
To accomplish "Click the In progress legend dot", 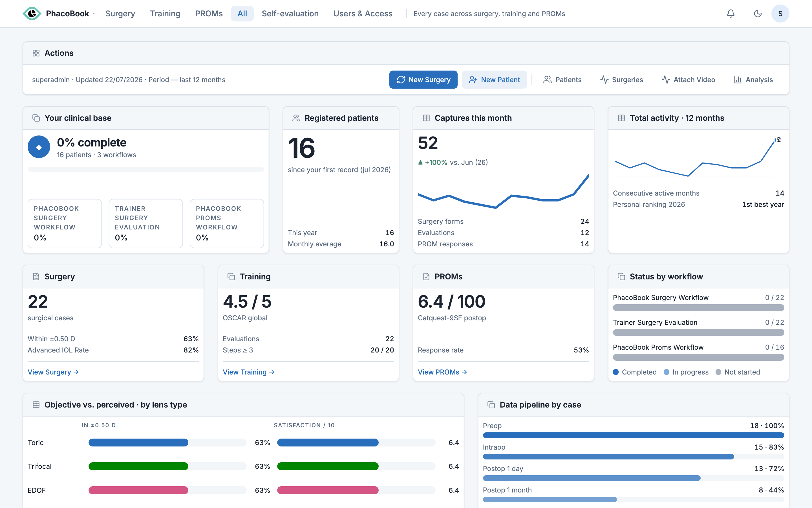I will pyautogui.click(x=667, y=372).
